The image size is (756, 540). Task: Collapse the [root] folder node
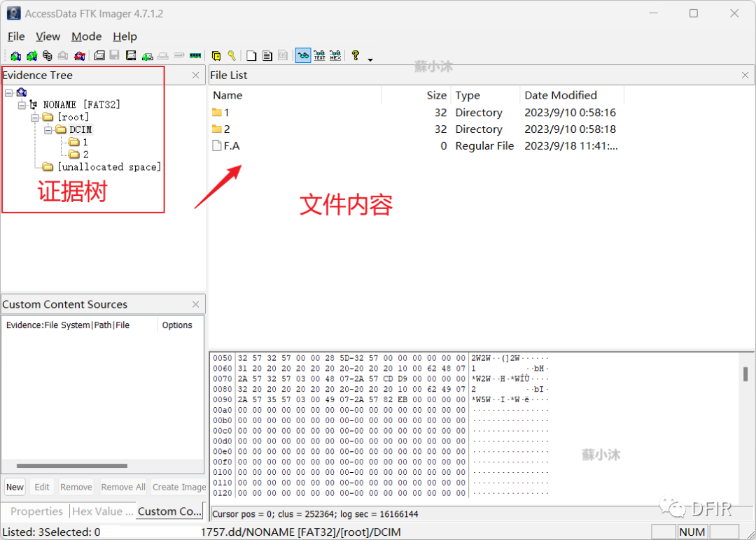click(x=35, y=118)
